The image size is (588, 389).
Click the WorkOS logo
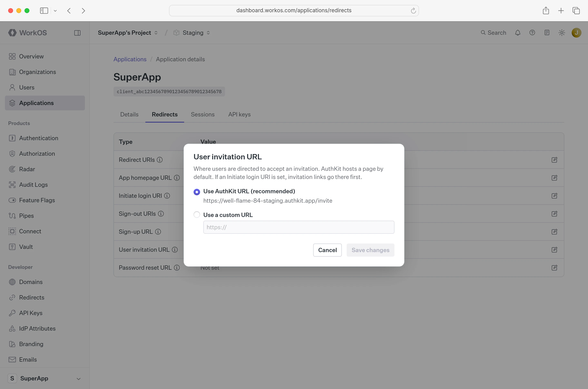point(28,33)
